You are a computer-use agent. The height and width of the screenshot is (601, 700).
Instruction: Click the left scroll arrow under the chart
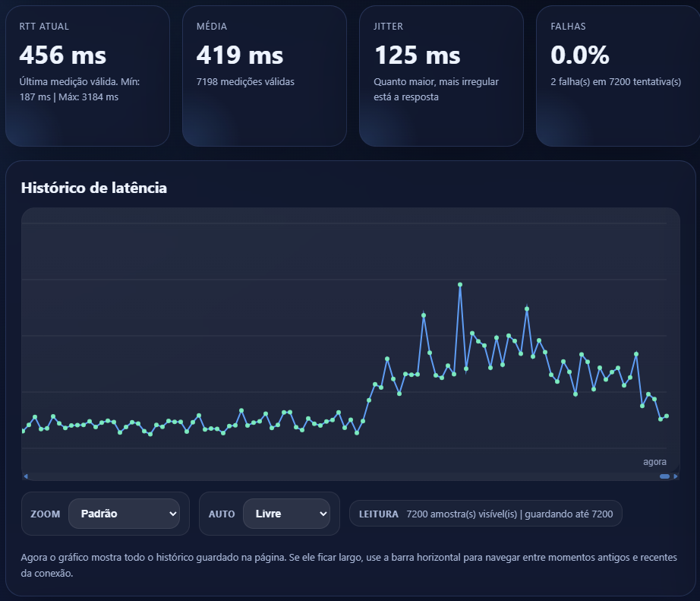[26, 476]
